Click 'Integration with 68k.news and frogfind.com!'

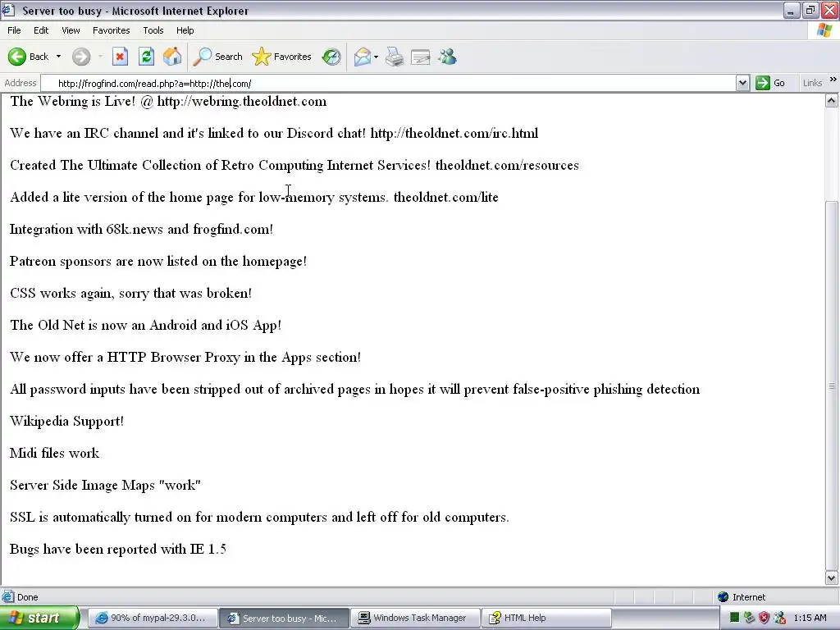pyautogui.click(x=141, y=230)
